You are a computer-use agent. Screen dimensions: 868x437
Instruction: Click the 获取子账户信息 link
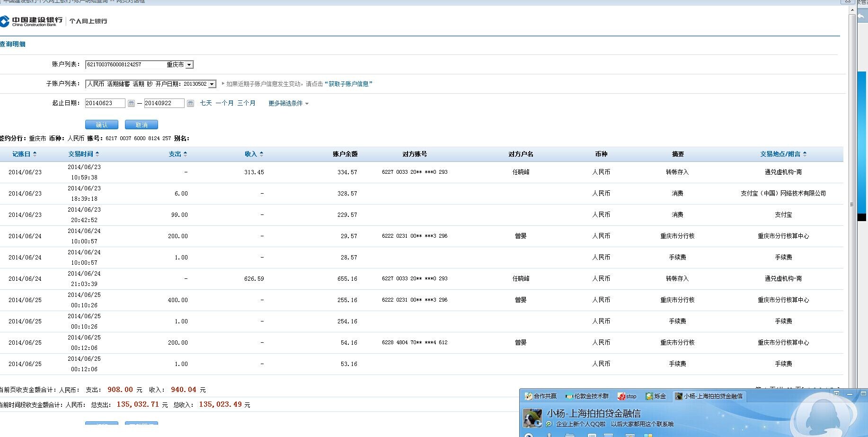click(348, 84)
